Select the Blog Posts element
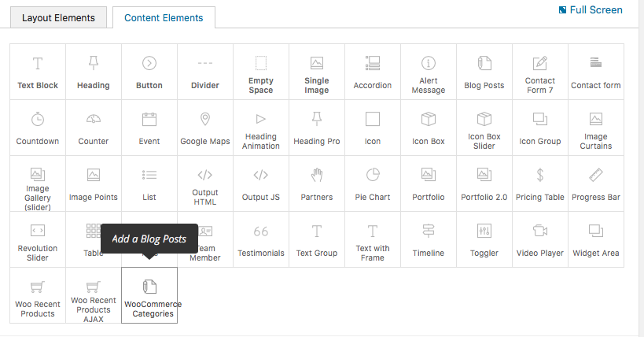Image resolution: width=644 pixels, height=337 pixels. click(484, 72)
